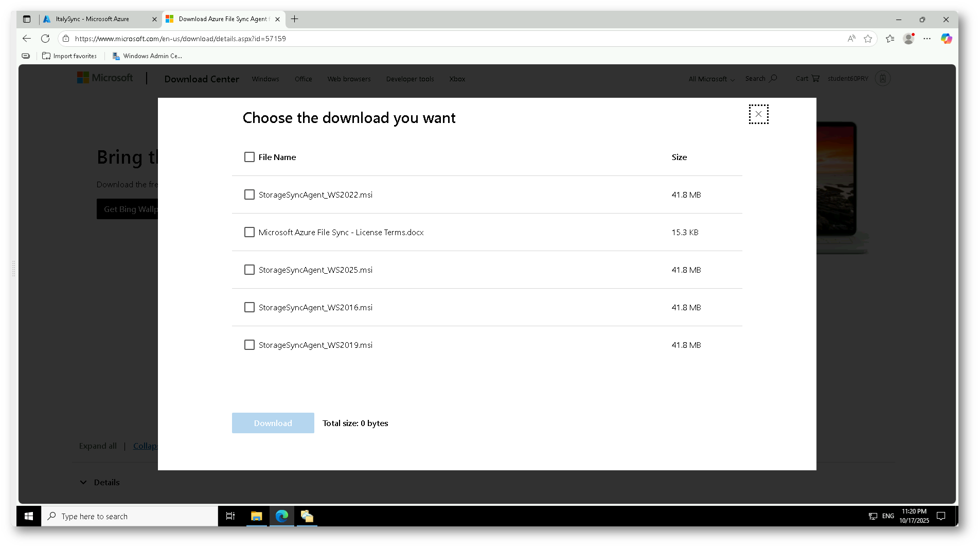Open the browser profile icon
Viewport: 980px width, 548px height.
point(908,39)
